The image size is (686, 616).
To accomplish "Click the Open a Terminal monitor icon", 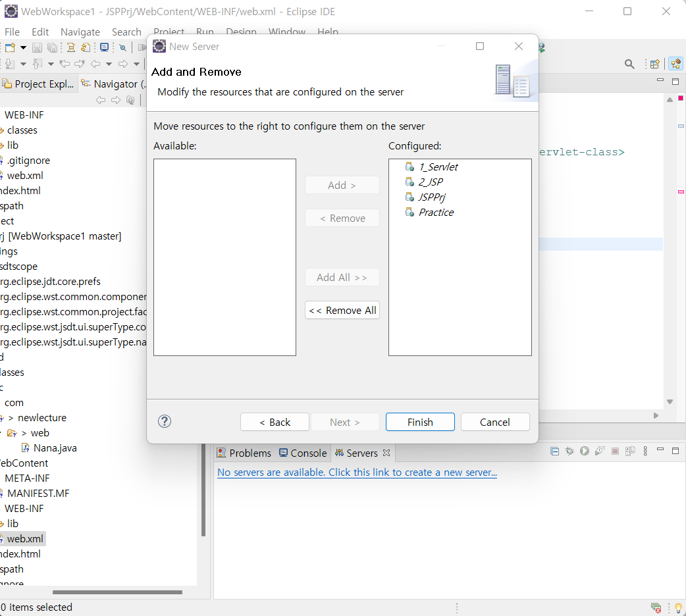I will pos(104,47).
